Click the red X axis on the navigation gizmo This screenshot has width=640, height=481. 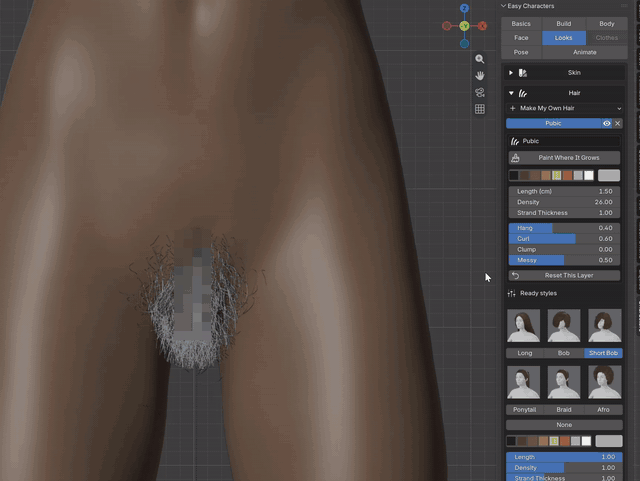click(x=482, y=26)
